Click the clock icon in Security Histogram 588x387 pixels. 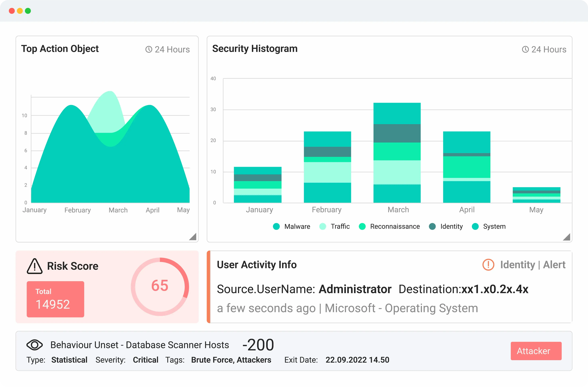[x=525, y=49]
